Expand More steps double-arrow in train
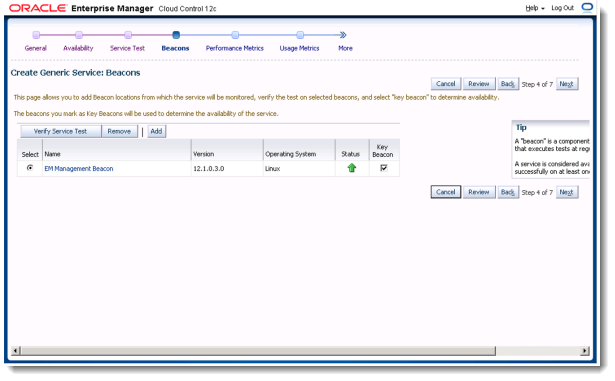This screenshot has width=615, height=381. (x=343, y=35)
